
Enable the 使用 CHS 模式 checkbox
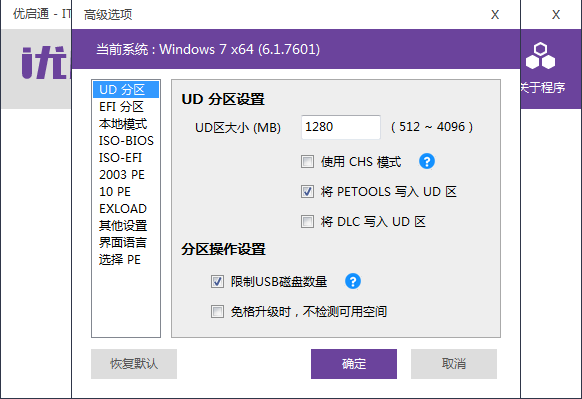point(307,161)
